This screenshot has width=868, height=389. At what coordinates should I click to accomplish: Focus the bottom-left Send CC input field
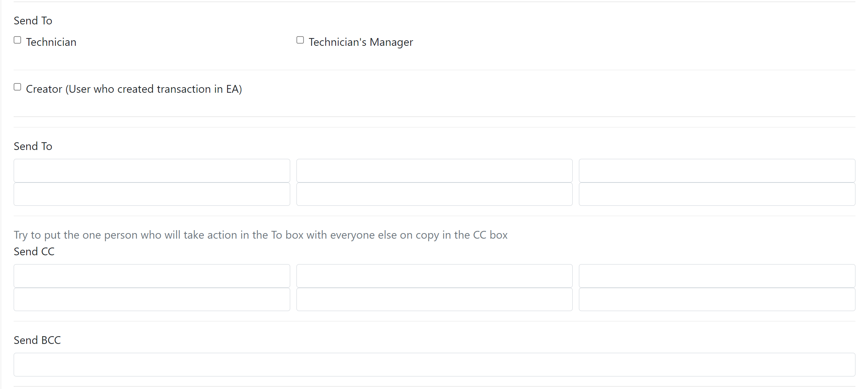coord(152,299)
